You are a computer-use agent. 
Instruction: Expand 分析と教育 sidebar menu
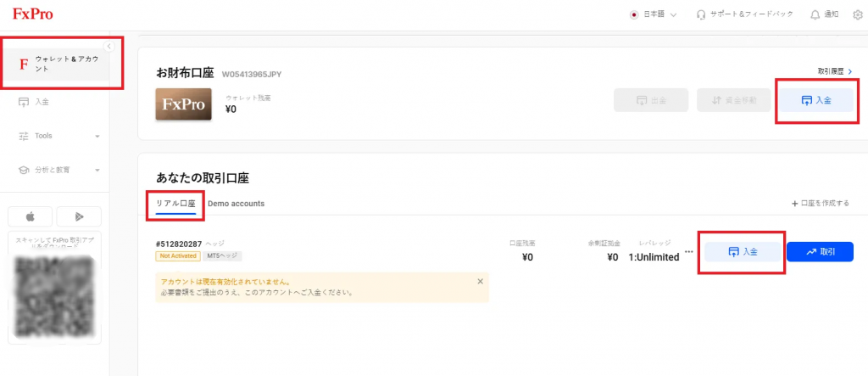click(x=58, y=170)
